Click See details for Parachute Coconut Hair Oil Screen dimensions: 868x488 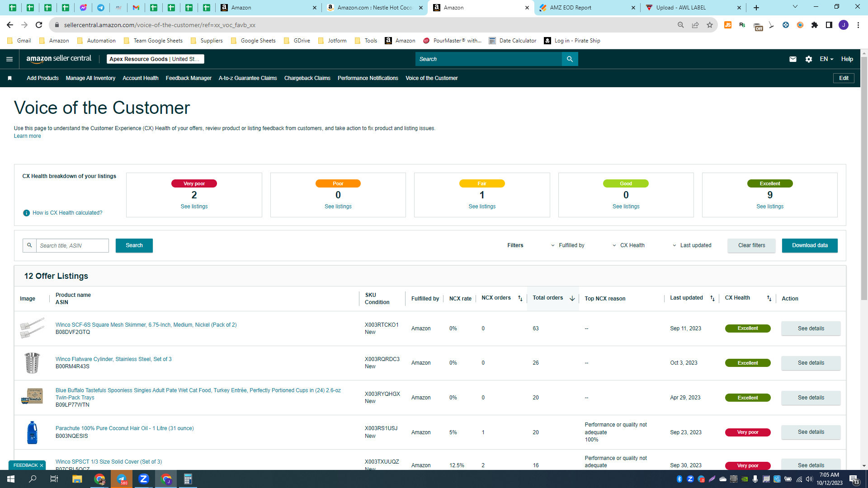(x=811, y=432)
